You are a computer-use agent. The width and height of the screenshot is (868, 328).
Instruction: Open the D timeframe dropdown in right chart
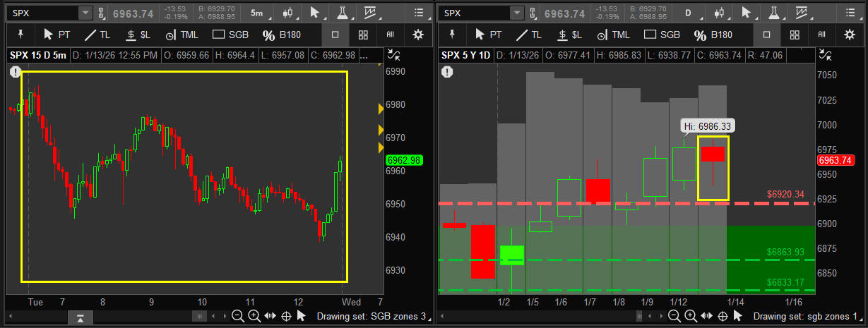pyautogui.click(x=688, y=13)
